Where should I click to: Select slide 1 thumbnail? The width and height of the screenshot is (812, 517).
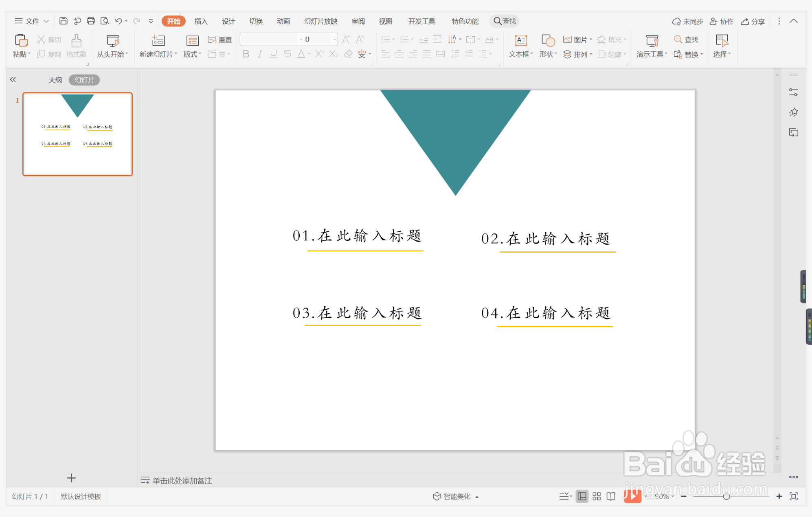click(77, 134)
